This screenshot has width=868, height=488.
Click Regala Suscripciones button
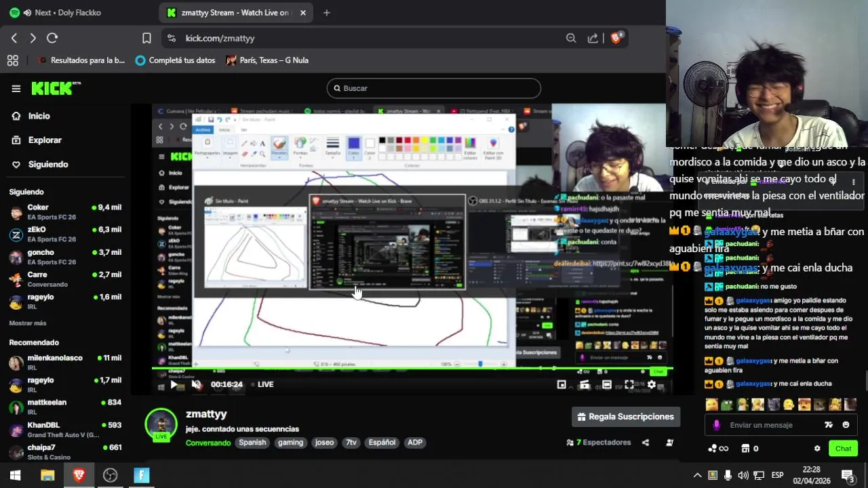point(626,417)
